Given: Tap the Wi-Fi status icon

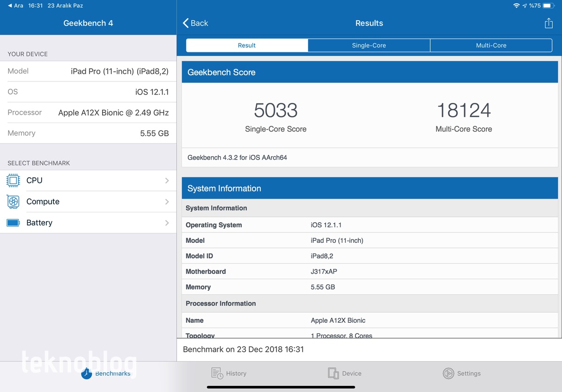Looking at the screenshot, I should point(516,6).
